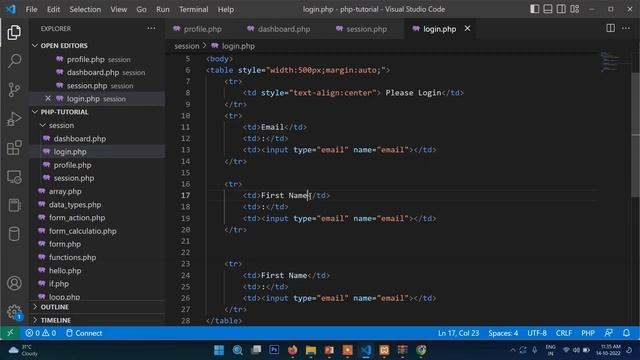Open editor more actions ellipsis
Viewport: 640px width, 360px height.
point(626,28)
